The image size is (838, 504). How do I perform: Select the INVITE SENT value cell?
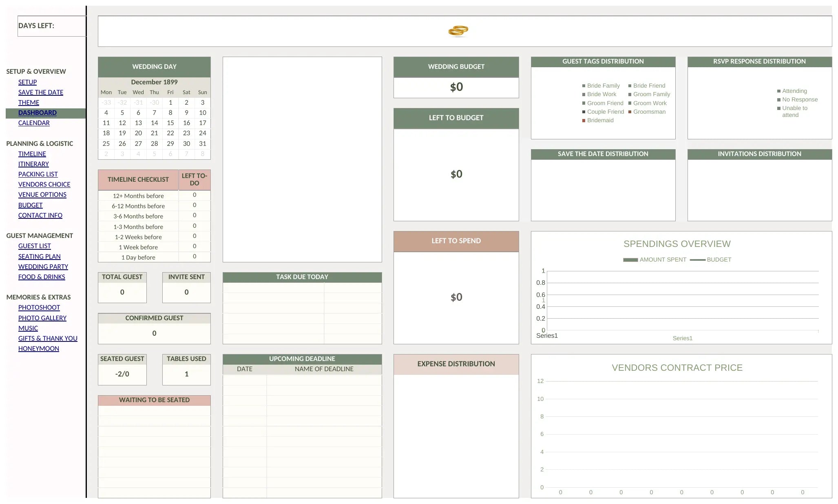tap(186, 292)
